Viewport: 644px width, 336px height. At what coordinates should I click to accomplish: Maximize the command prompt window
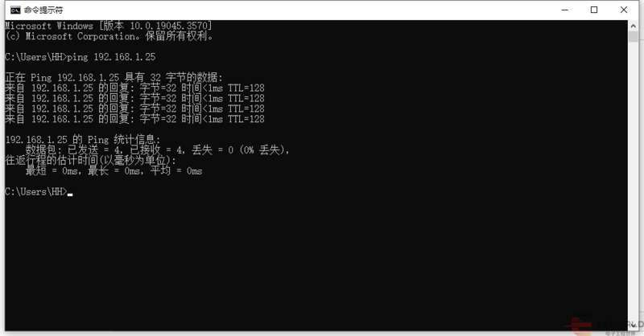point(594,10)
